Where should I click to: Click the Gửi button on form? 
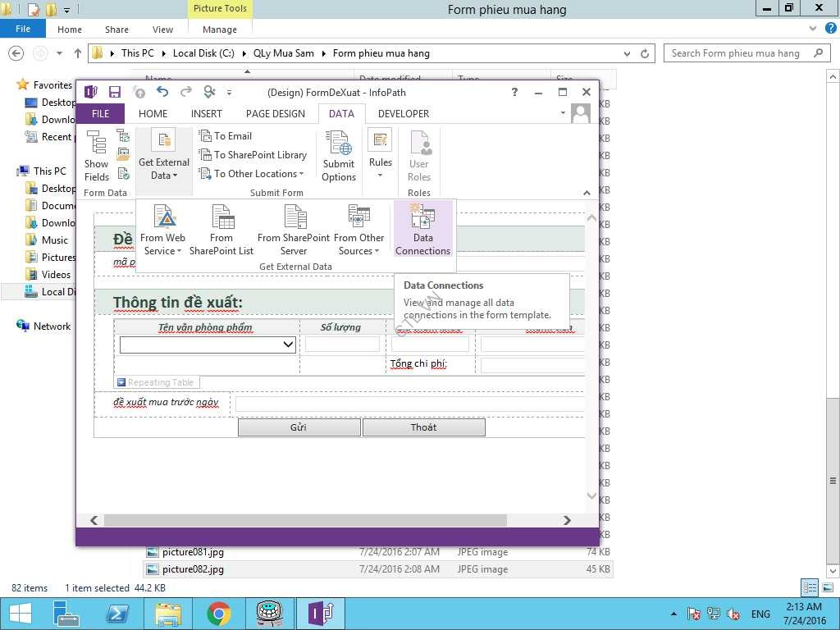click(299, 427)
